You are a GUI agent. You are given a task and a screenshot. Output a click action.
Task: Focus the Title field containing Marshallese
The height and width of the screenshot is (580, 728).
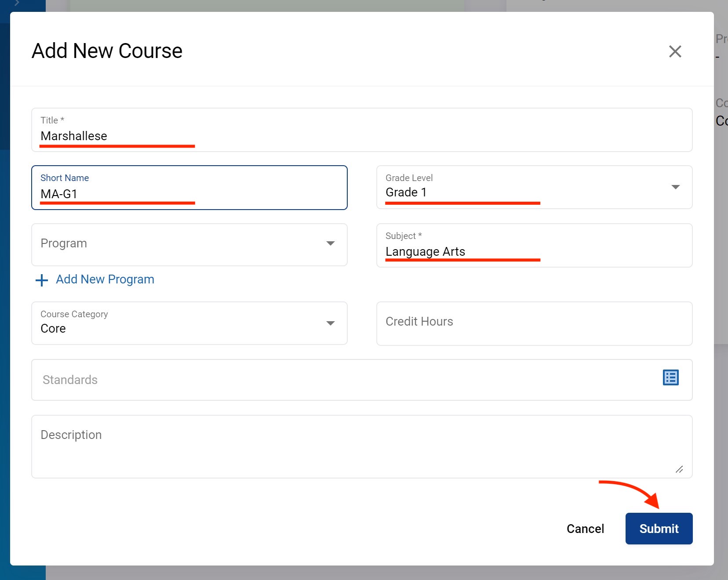tap(361, 136)
